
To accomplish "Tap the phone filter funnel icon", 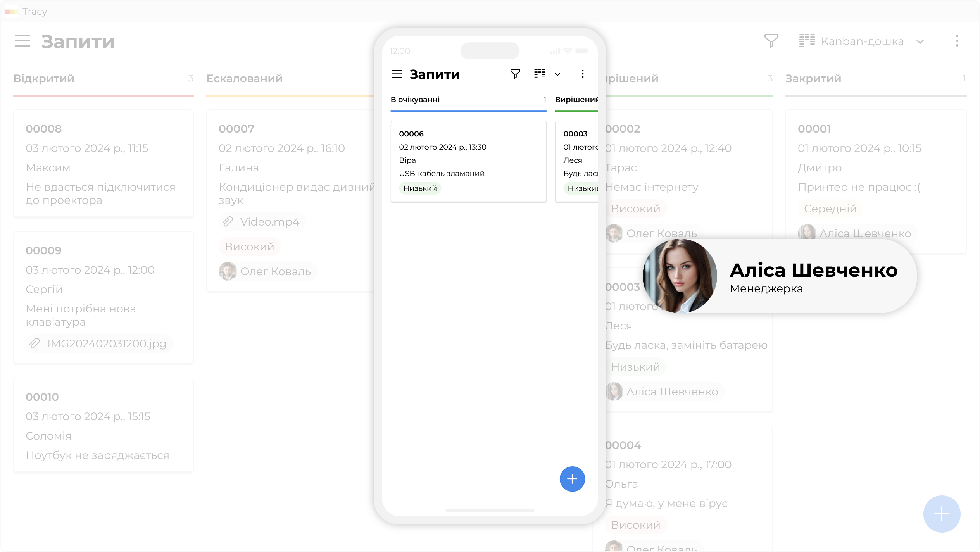I will coord(515,74).
